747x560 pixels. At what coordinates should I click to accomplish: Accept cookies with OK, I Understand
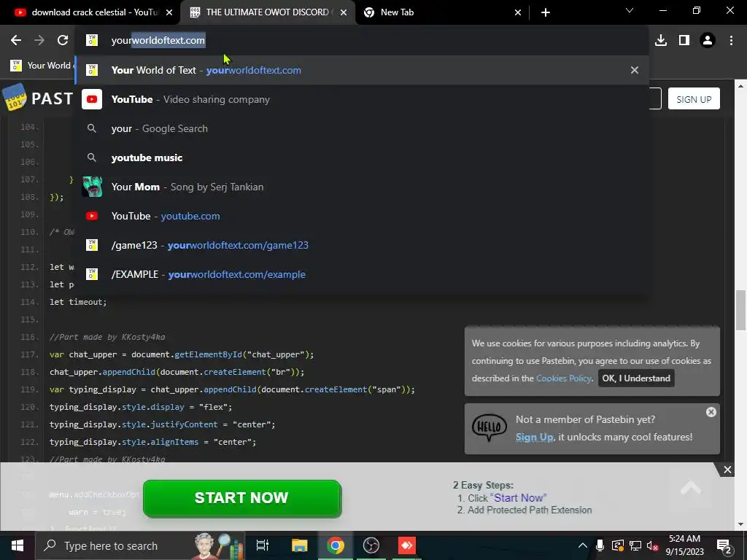(636, 378)
